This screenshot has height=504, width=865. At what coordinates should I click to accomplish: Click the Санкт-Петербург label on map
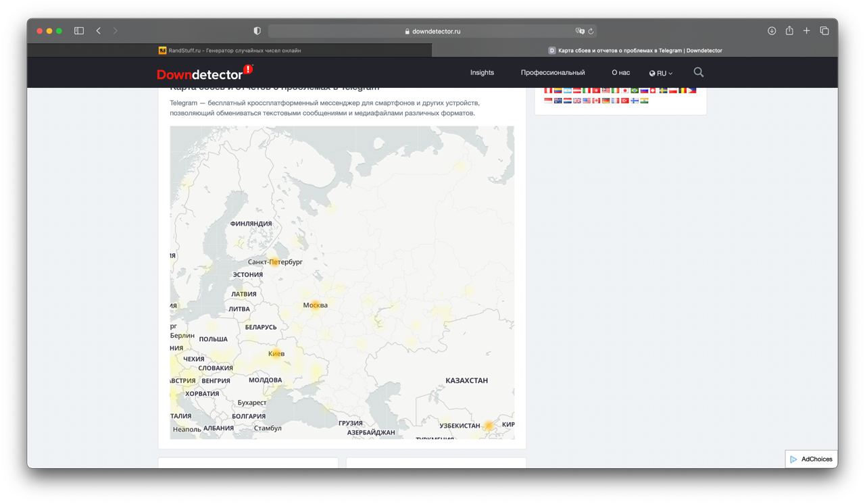[x=275, y=261]
